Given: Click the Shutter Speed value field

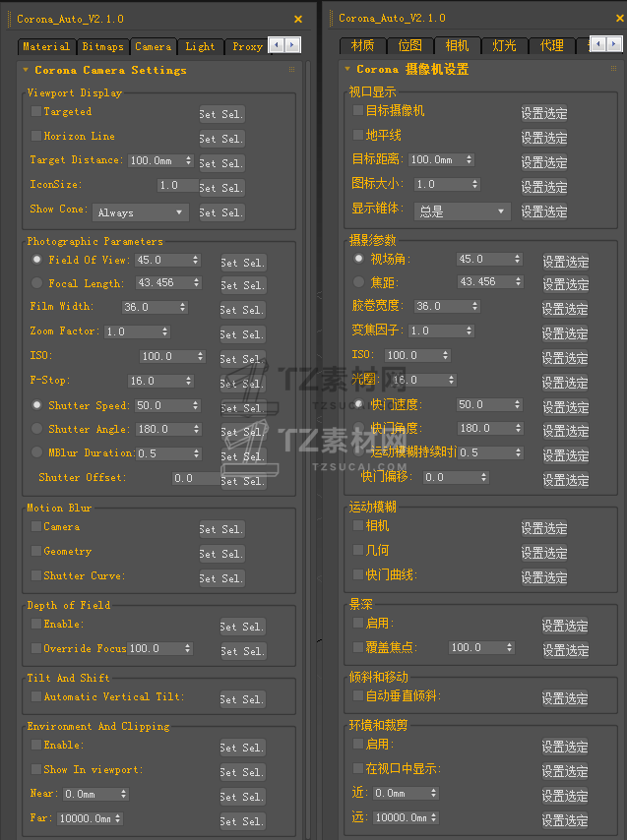Looking at the screenshot, I should click(163, 405).
